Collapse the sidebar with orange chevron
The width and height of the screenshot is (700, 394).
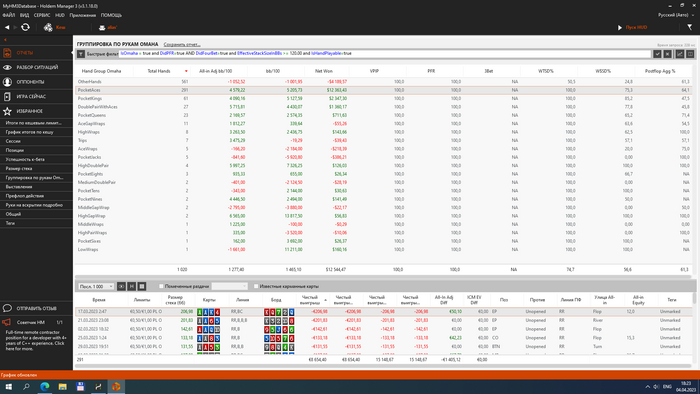point(5,40)
